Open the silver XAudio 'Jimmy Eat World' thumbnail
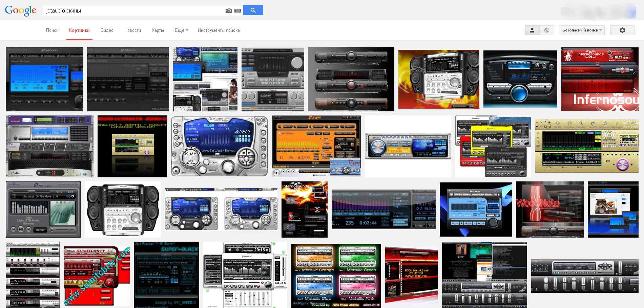This screenshot has width=644, height=308. [x=220, y=146]
